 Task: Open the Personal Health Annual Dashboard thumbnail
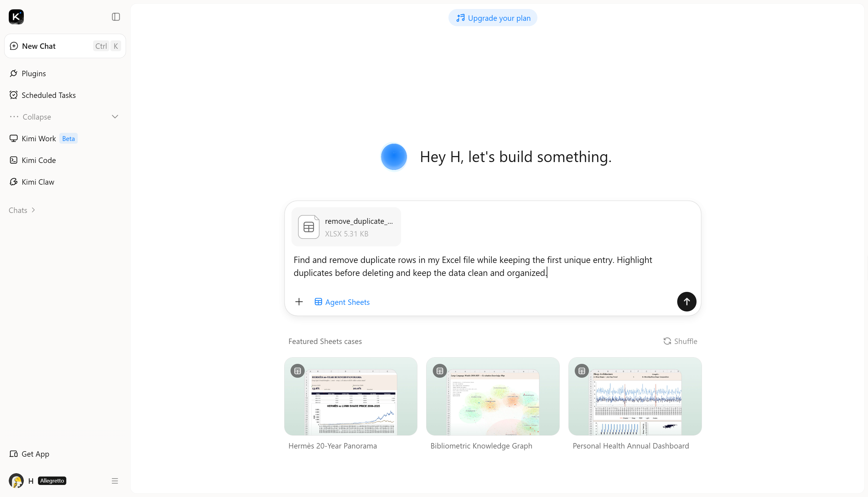click(635, 396)
